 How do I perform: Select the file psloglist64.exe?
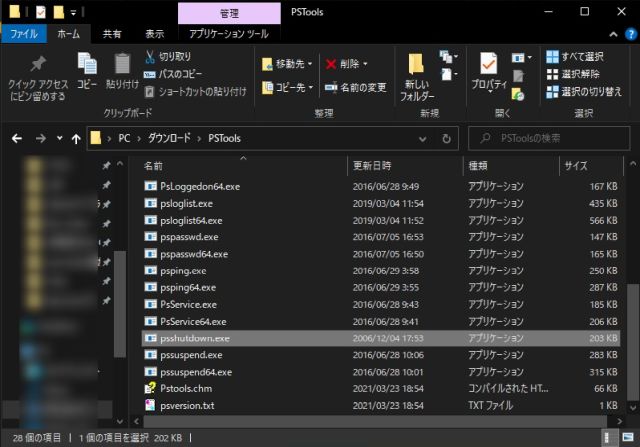(x=380, y=220)
